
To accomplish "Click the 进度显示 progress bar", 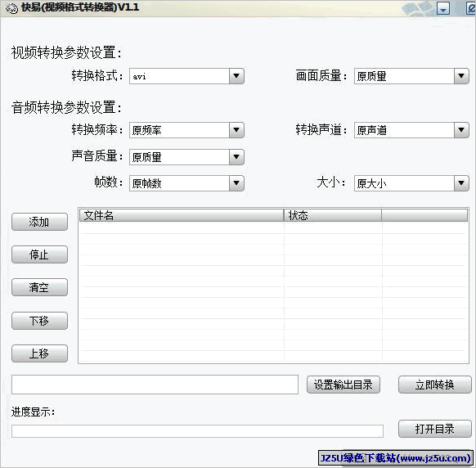I will 197,431.
